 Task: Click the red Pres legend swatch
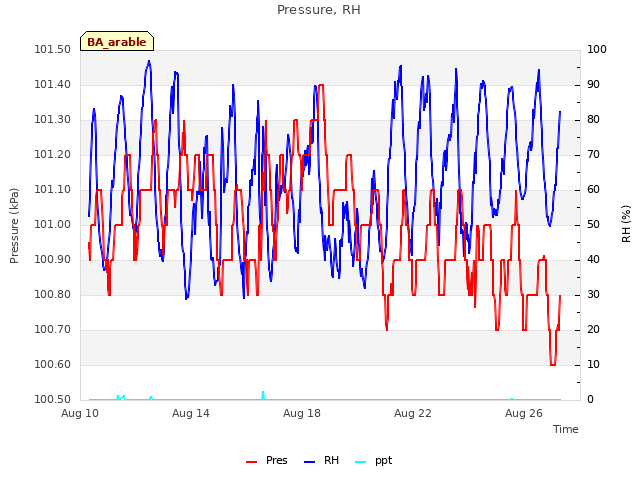coord(251,462)
